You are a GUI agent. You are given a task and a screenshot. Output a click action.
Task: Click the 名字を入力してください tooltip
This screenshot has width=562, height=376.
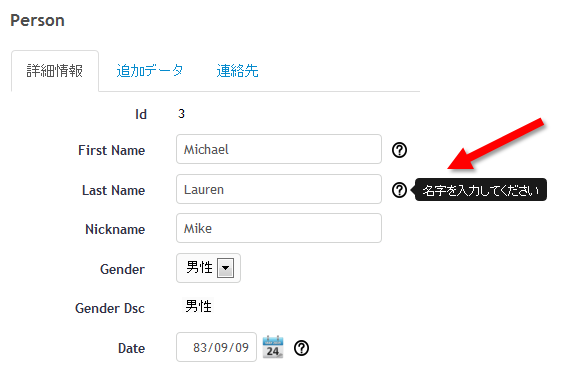pyautogui.click(x=480, y=190)
